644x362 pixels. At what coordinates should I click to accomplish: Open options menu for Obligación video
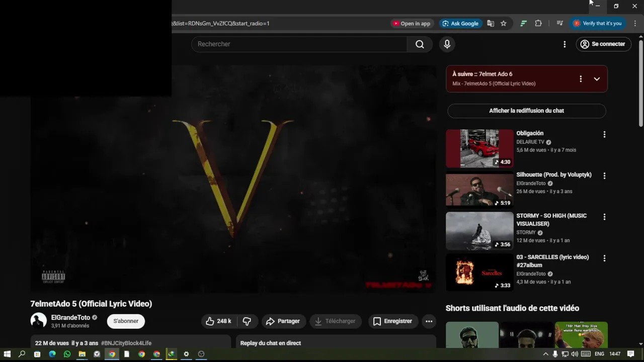[x=604, y=135]
